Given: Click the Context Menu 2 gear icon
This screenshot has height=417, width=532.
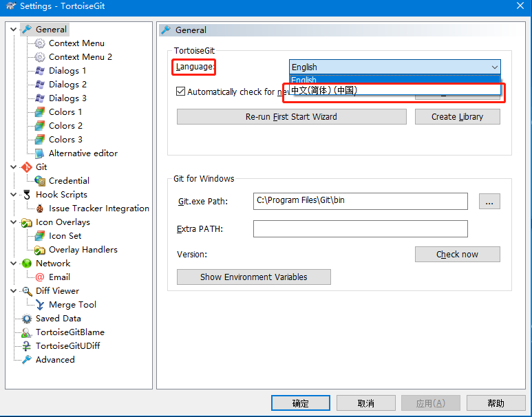Looking at the screenshot, I should point(40,57).
